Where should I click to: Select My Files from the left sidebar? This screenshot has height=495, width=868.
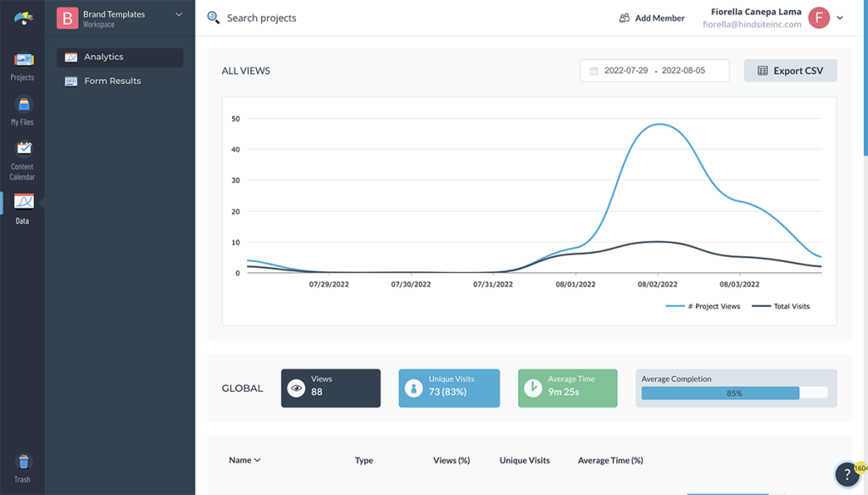point(21,110)
